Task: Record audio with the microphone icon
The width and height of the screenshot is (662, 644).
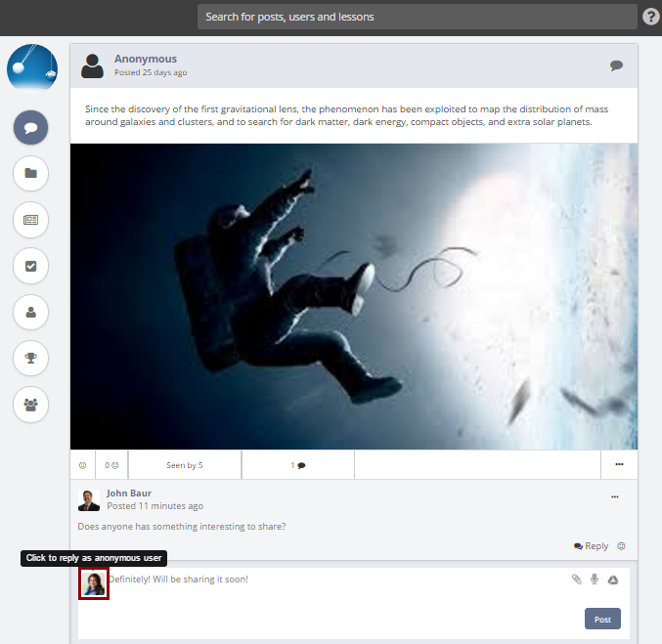Action: coord(595,580)
